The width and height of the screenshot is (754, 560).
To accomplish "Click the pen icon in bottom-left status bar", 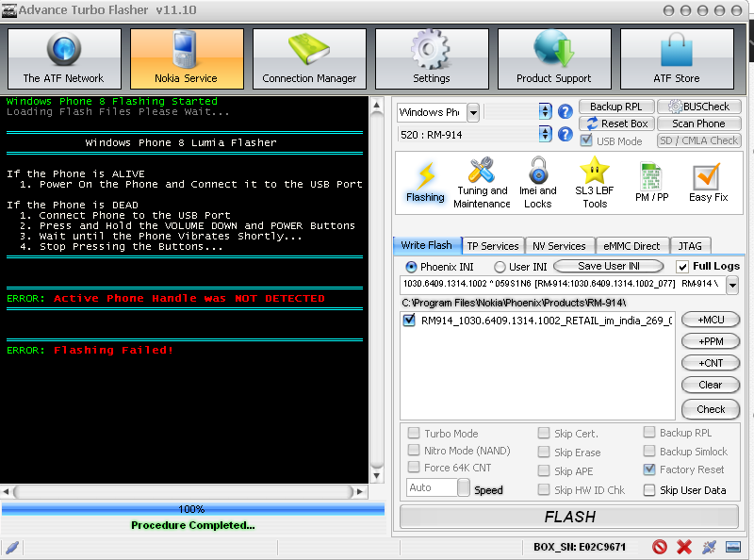I will pos(12,547).
